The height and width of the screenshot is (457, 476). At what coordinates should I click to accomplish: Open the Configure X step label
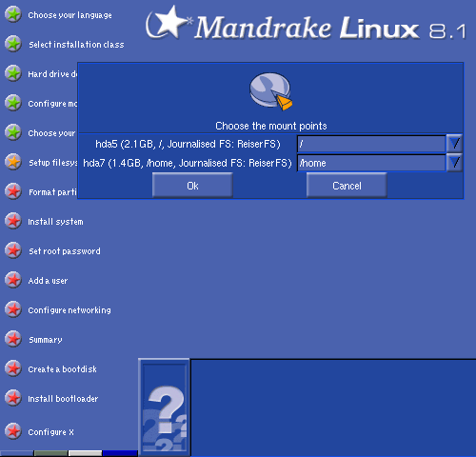pos(50,432)
